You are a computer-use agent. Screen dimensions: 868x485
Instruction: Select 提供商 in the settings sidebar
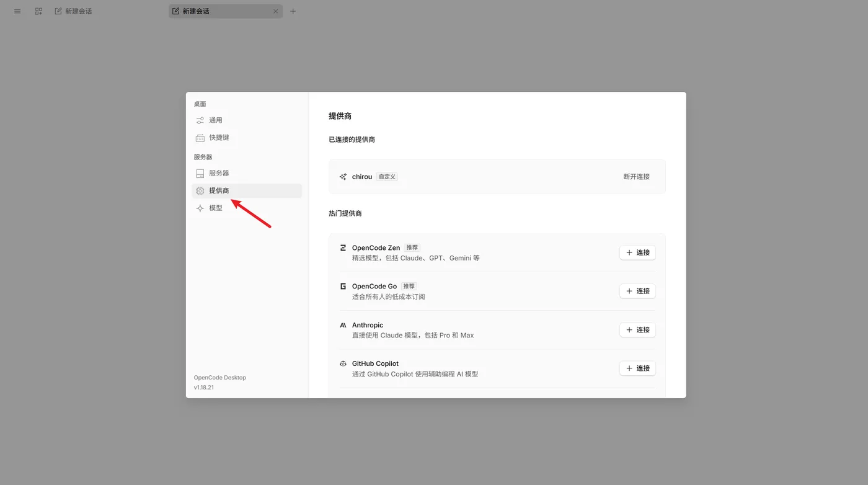click(x=247, y=190)
